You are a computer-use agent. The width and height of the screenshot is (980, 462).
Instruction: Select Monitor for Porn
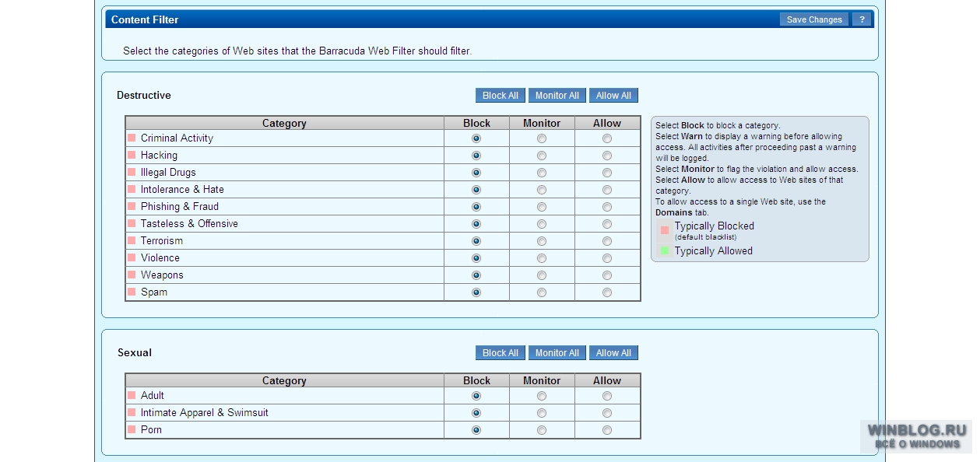pos(542,430)
